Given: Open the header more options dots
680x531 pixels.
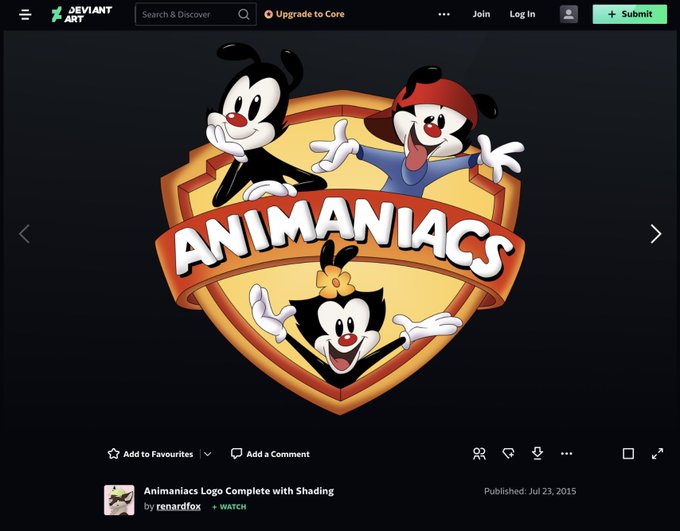Looking at the screenshot, I should pos(444,14).
